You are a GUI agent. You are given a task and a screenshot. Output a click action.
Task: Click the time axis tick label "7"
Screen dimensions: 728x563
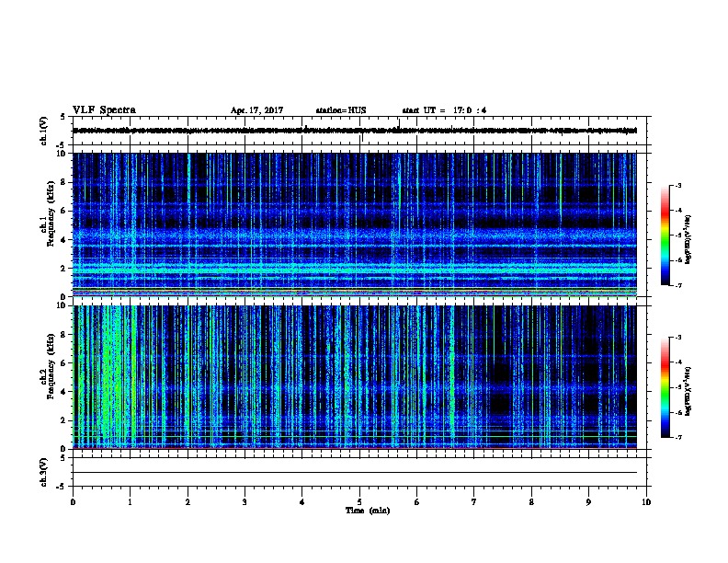coord(474,502)
